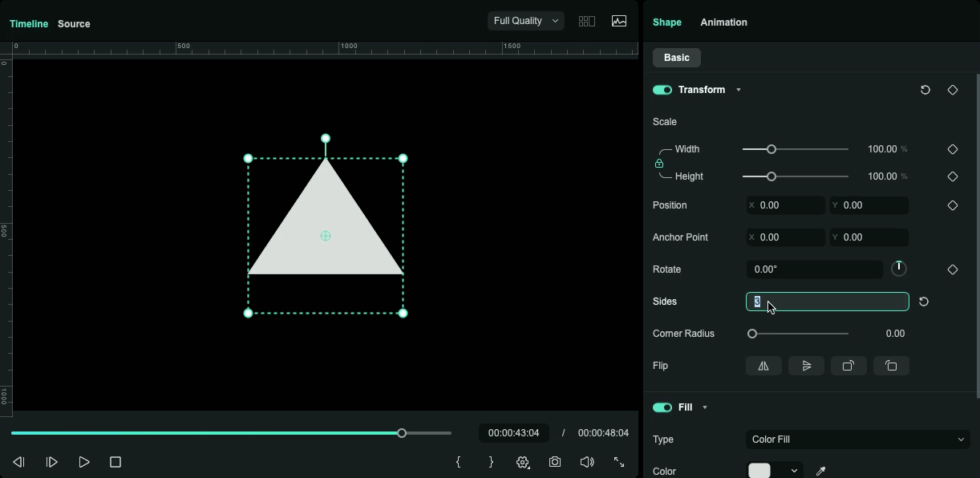
Task: Mark in point with left brace
Action: 458,462
